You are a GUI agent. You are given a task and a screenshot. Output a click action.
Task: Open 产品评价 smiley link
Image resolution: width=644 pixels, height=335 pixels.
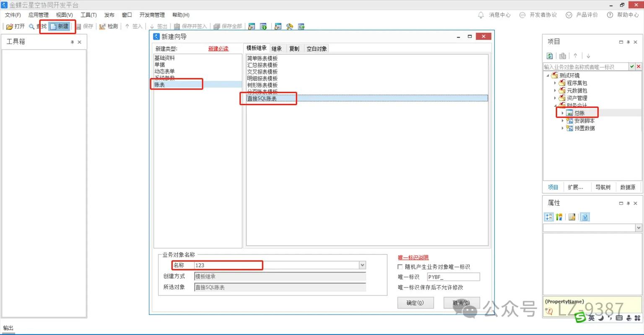(582, 15)
